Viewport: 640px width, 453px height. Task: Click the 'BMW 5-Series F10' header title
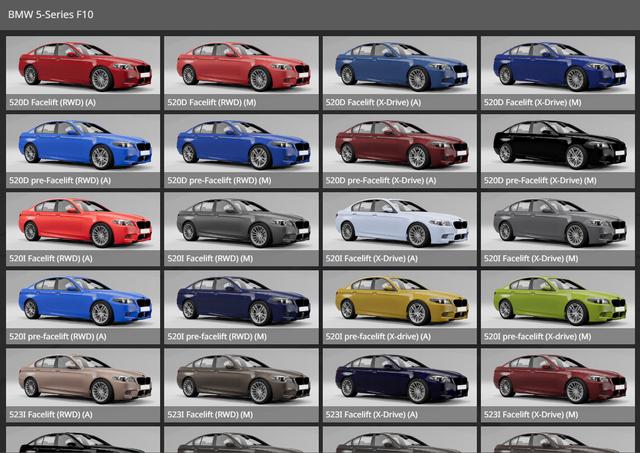point(51,15)
